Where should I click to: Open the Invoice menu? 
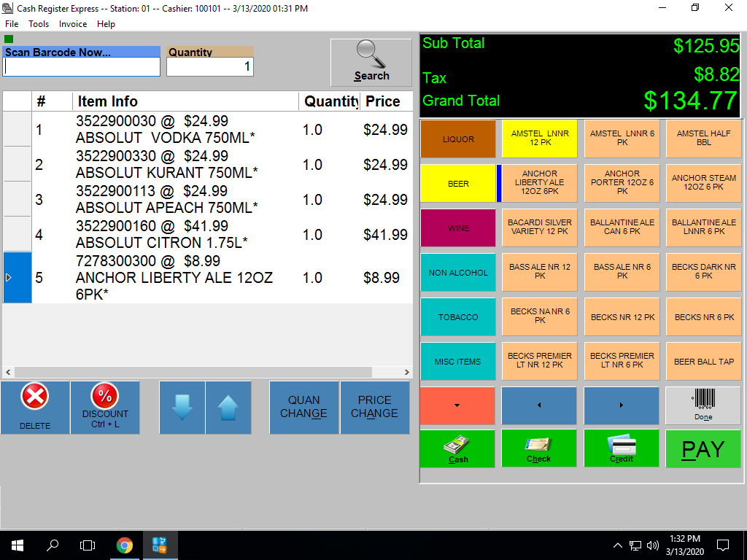[x=73, y=24]
